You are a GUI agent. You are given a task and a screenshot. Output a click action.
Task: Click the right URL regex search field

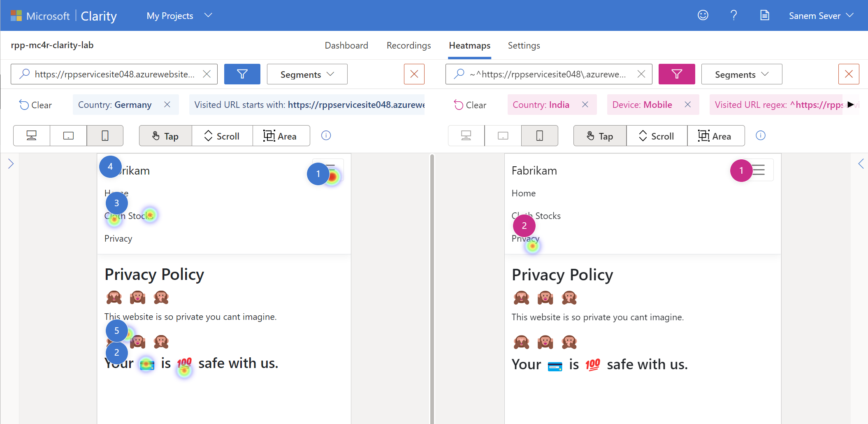coord(549,74)
